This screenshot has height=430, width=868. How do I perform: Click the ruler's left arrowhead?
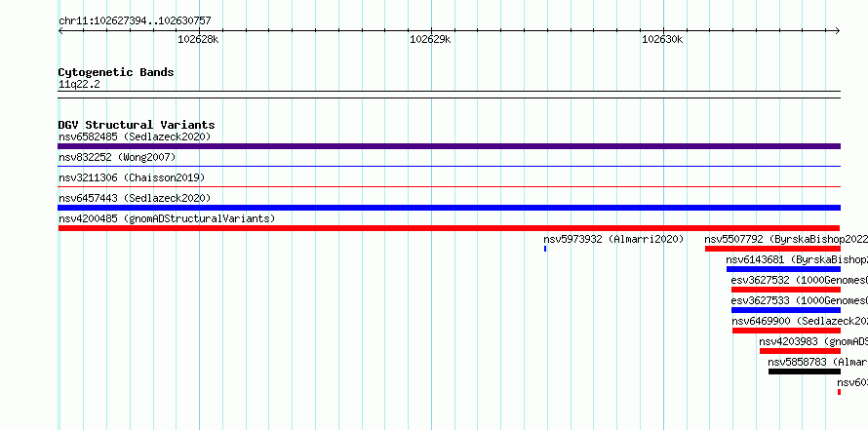[x=60, y=31]
